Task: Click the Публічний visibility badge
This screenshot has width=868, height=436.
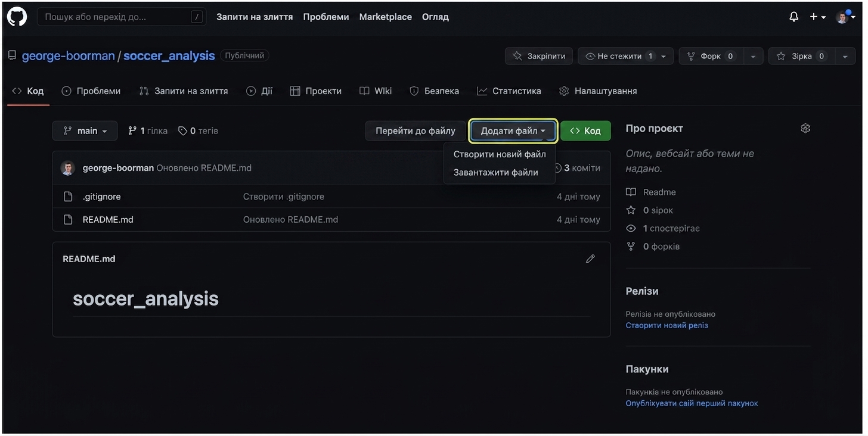Action: pyautogui.click(x=244, y=55)
